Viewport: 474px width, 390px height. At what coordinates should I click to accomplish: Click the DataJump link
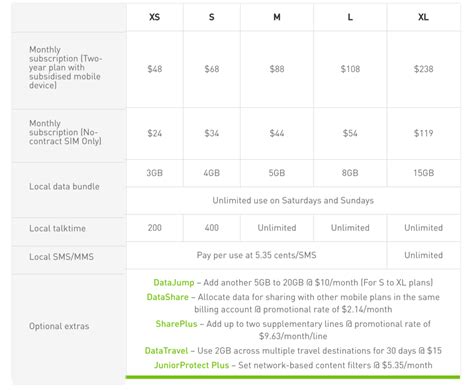tap(174, 283)
